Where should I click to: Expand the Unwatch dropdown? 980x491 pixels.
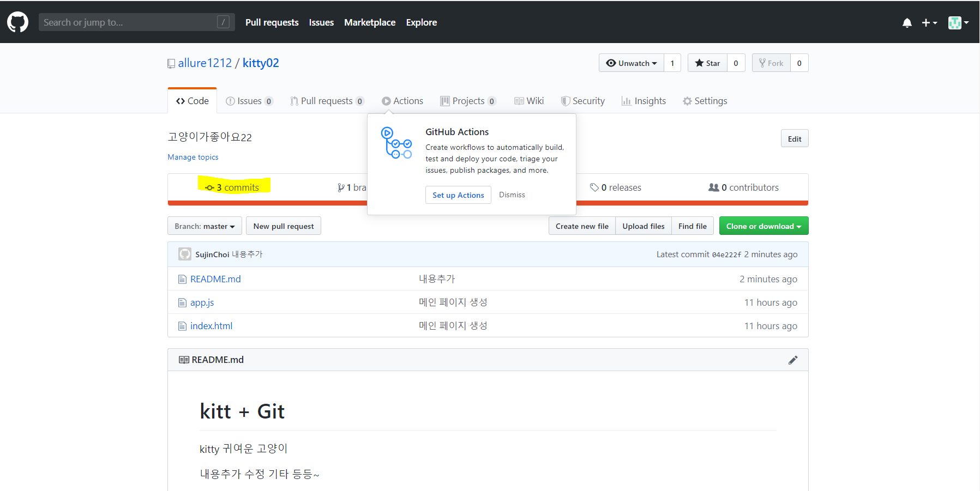coord(632,63)
